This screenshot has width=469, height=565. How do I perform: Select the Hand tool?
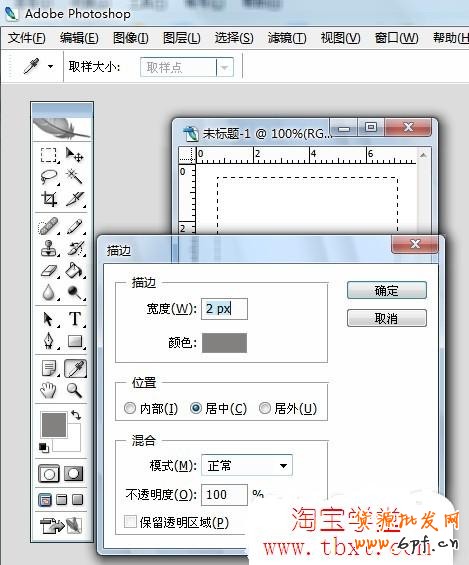[x=48, y=390]
